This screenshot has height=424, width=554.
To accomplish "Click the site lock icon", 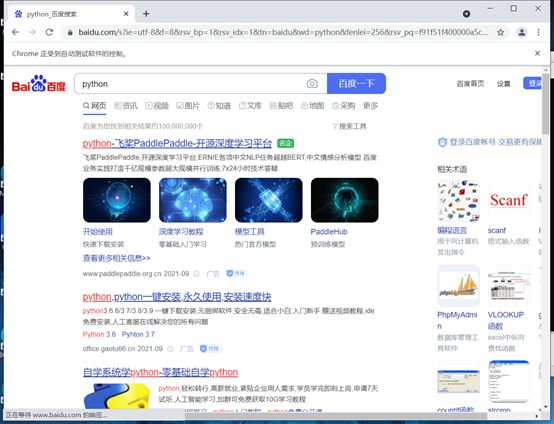I will click(70, 33).
